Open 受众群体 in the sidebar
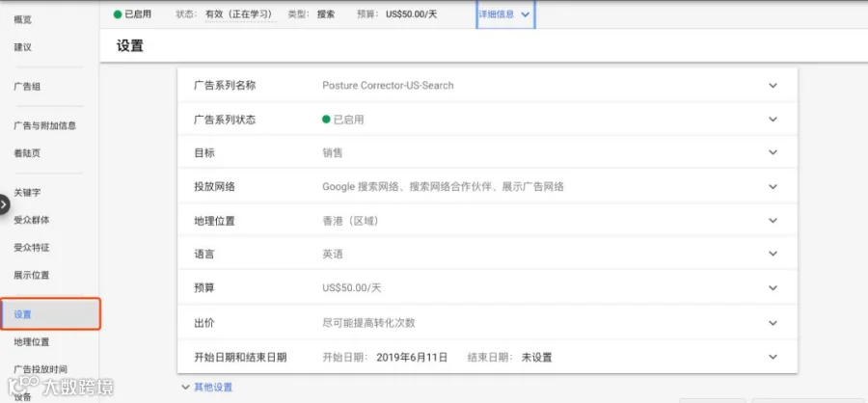Viewport: 868px width, 403px height. (32, 220)
